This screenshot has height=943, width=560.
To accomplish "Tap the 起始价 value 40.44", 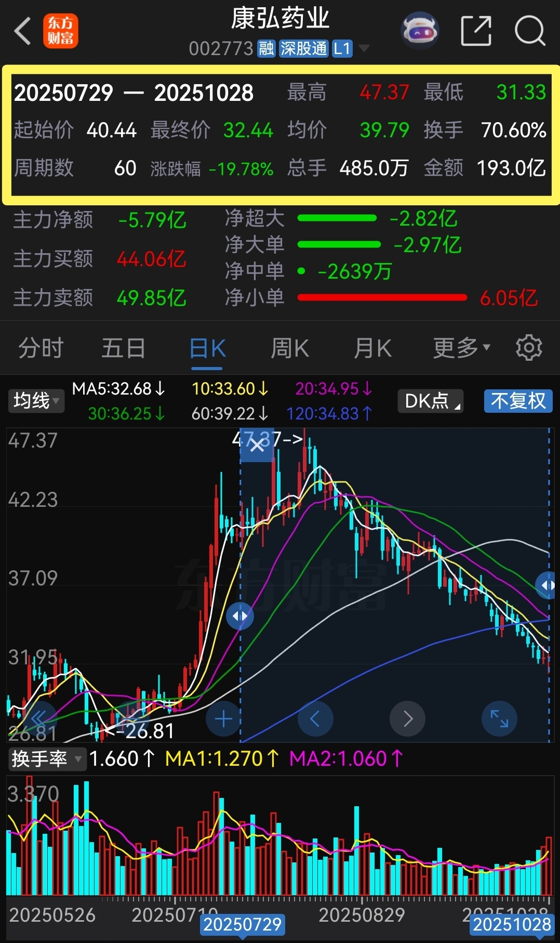I will [x=112, y=130].
